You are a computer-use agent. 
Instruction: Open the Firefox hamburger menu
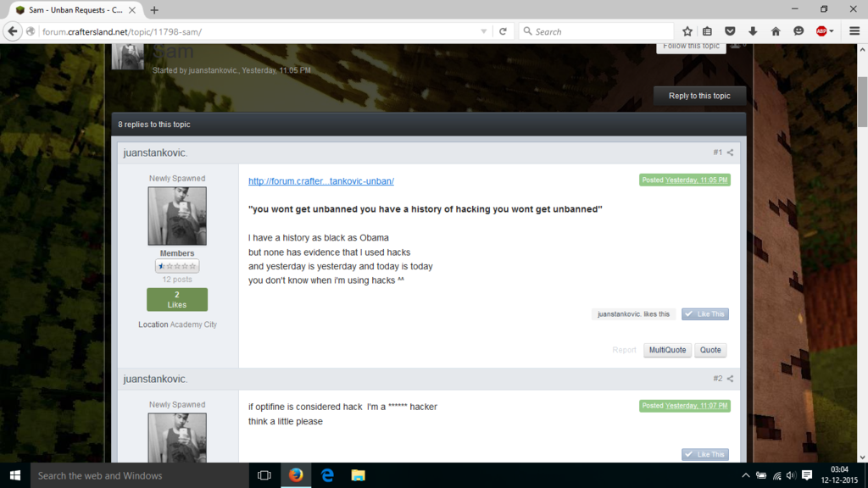pos(853,30)
